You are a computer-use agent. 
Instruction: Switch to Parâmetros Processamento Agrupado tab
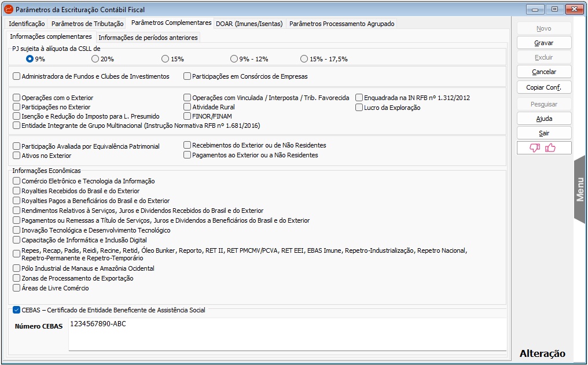pos(341,24)
